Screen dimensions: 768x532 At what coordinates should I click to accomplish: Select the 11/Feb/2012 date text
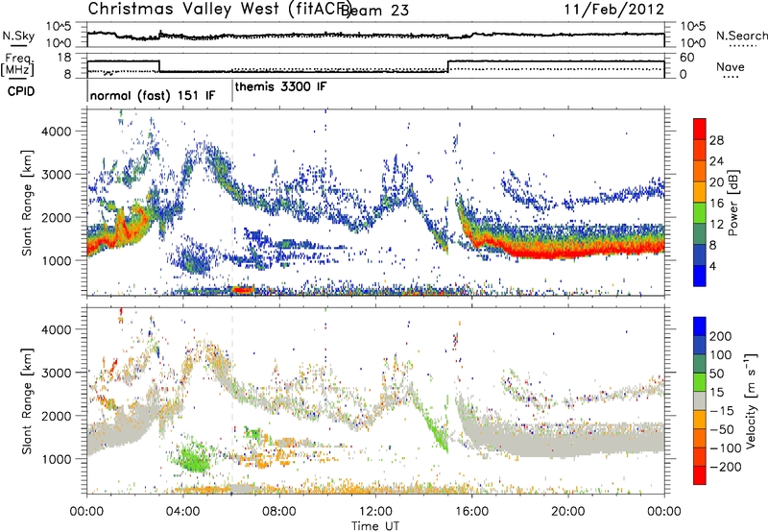[x=614, y=10]
